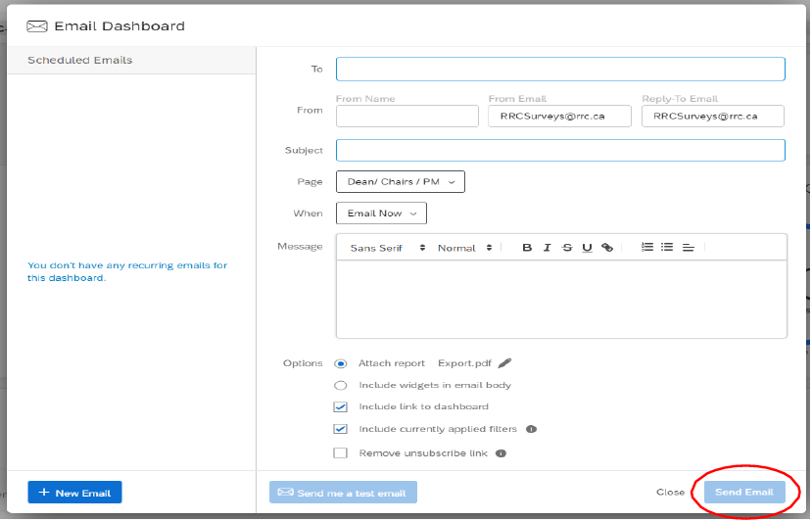Open the Page dropdown showing Dean/ Chairs / PM

click(400, 181)
